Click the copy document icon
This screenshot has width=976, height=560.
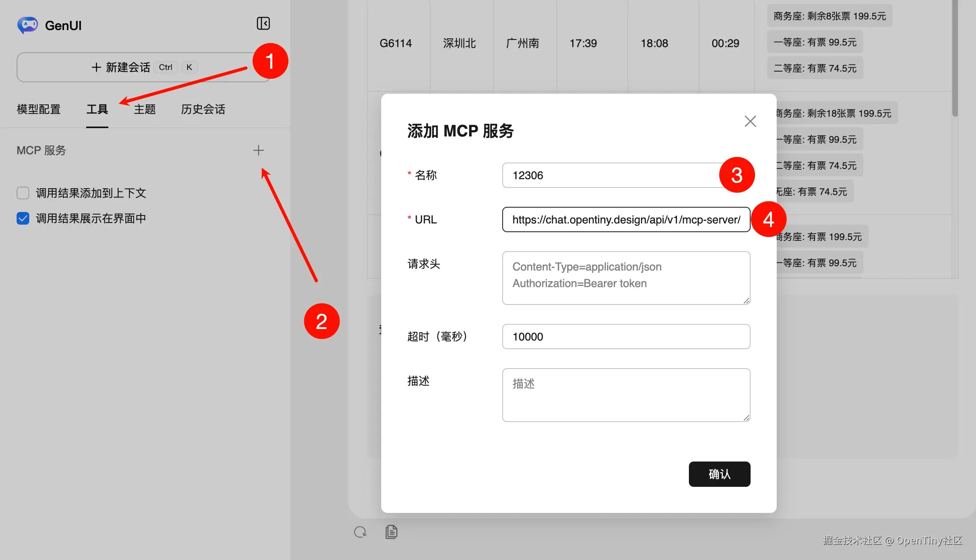pos(391,532)
